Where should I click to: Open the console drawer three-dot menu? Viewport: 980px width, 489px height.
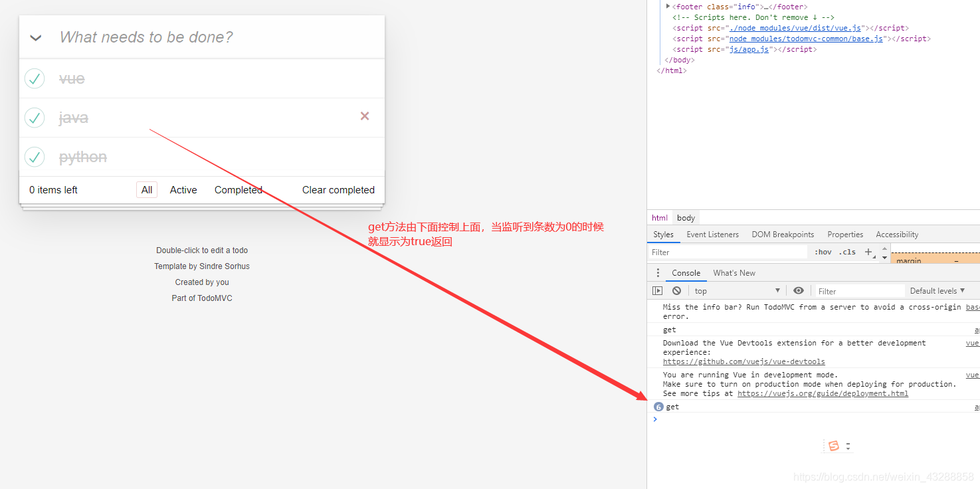point(658,273)
